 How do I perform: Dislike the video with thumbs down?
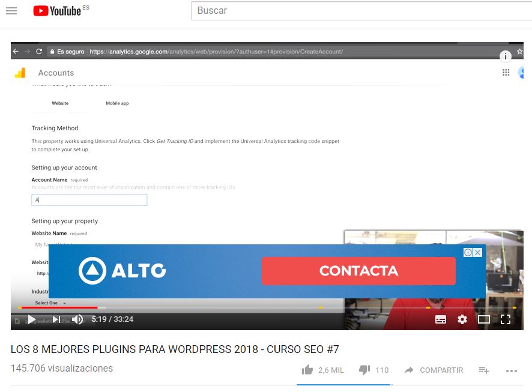[364, 370]
